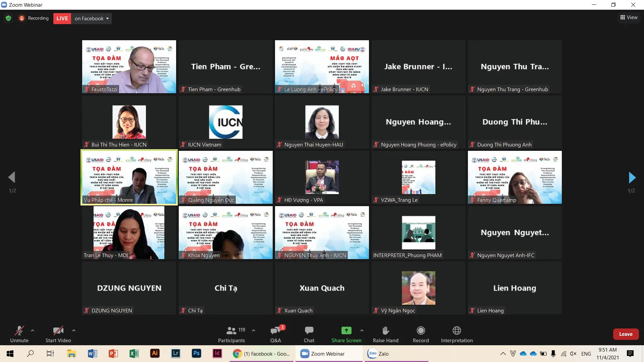644x362 pixels.
Task: Click the Recording indicator
Action: pyautogui.click(x=34, y=18)
